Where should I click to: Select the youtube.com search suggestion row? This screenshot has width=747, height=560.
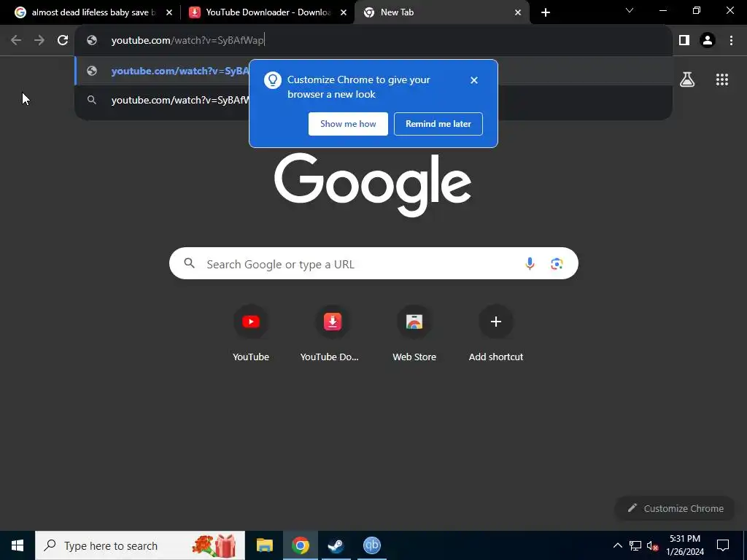click(373, 100)
